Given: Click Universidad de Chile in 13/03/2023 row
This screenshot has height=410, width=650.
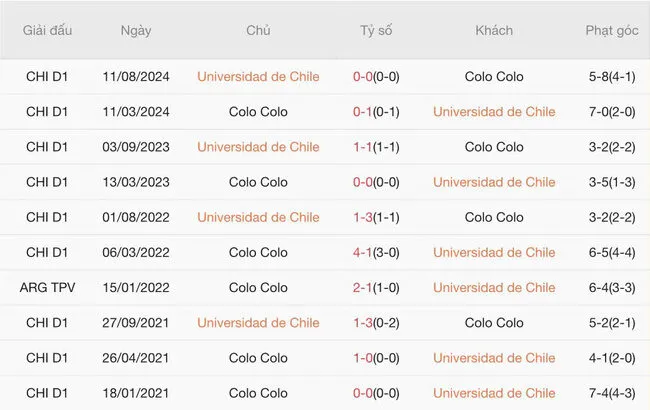Looking at the screenshot, I should (494, 182).
